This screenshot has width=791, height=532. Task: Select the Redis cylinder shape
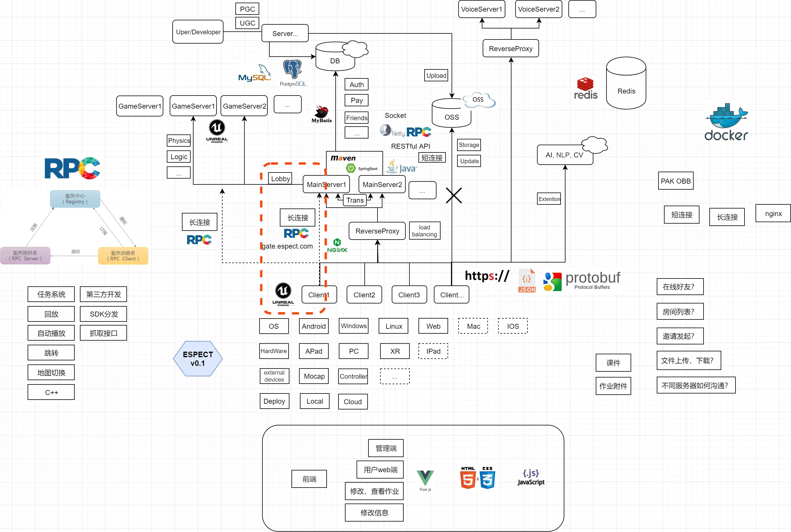click(626, 83)
